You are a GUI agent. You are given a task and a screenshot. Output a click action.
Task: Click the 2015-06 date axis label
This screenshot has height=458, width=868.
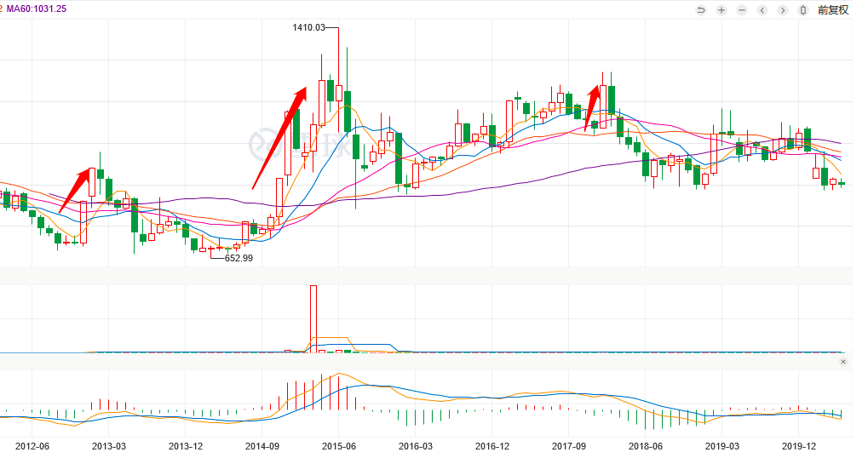click(x=338, y=446)
